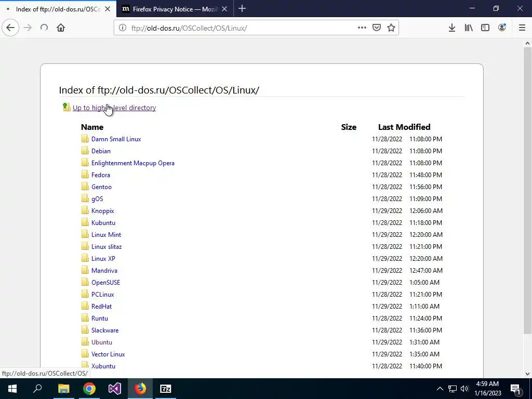Click folder icon beside Debian
The width and height of the screenshot is (532, 399).
click(x=85, y=150)
